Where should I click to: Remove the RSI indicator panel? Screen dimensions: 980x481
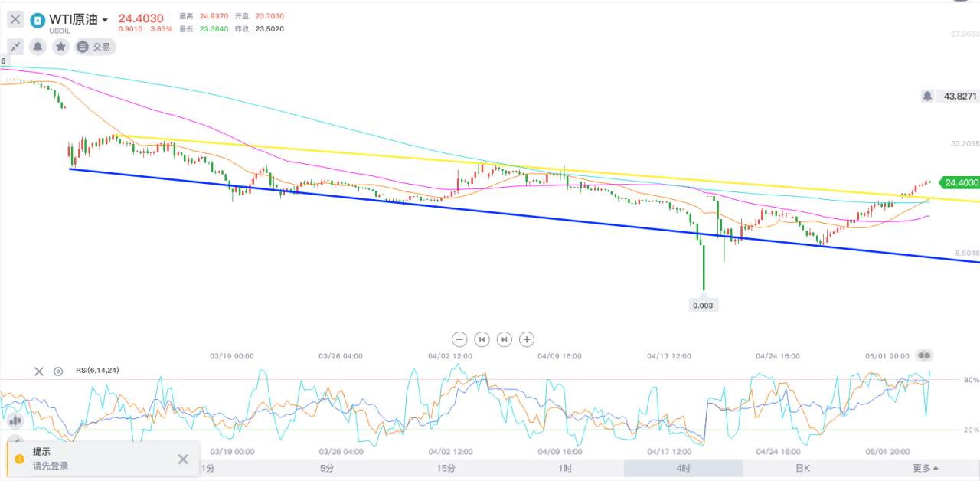pyautogui.click(x=39, y=371)
